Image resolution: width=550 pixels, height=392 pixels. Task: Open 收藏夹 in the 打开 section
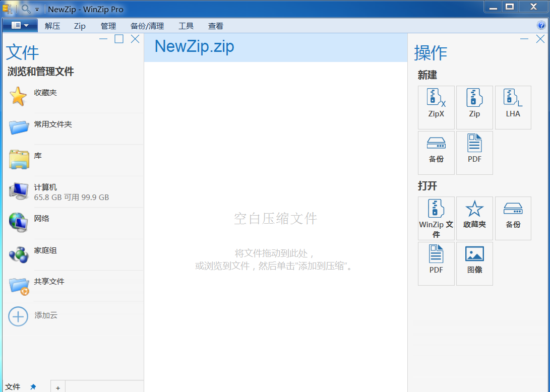pos(474,218)
